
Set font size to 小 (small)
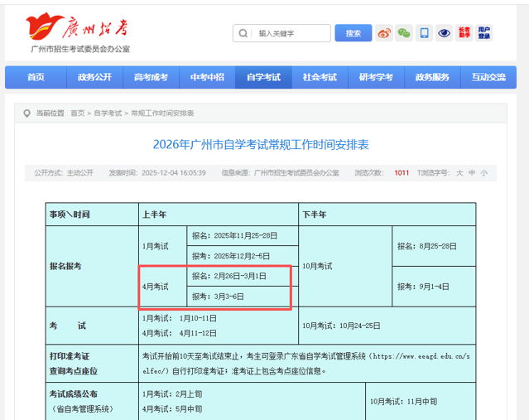[x=483, y=173]
